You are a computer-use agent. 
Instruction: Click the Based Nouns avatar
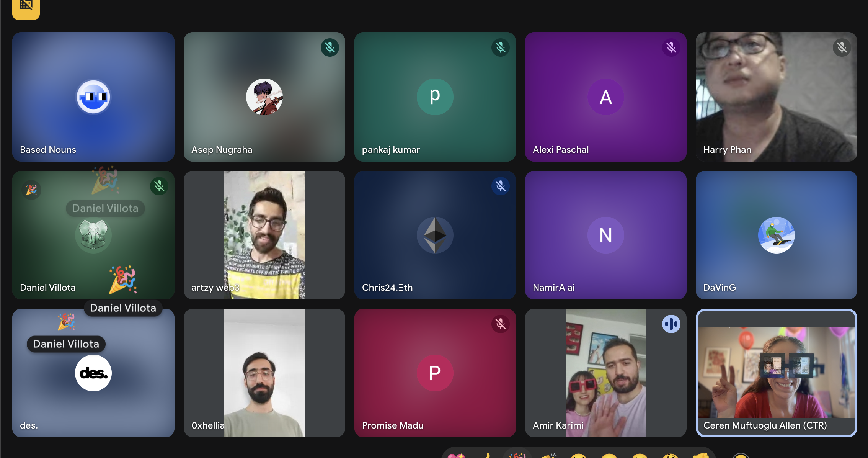pos(93,97)
